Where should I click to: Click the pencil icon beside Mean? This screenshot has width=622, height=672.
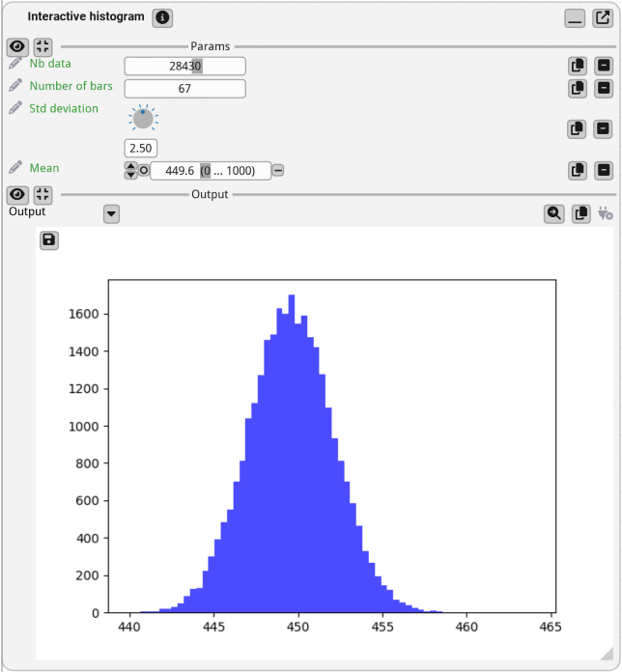(15, 168)
